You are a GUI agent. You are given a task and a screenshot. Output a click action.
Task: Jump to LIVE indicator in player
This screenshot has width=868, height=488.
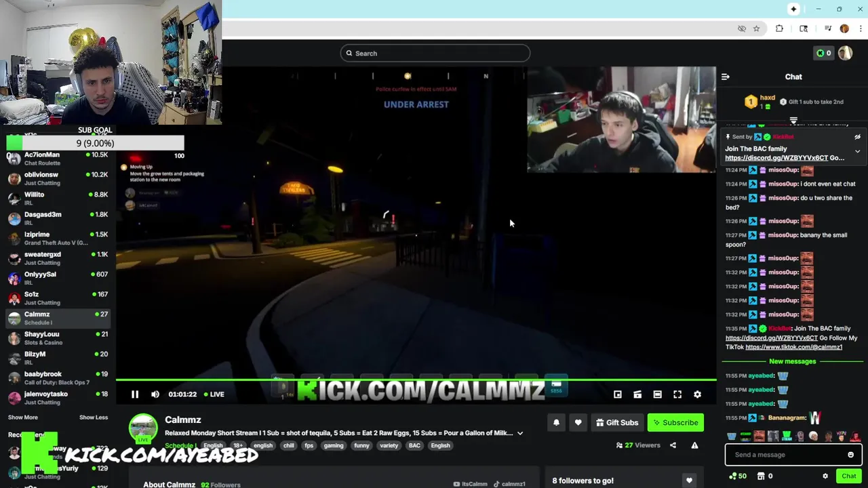[x=214, y=394]
